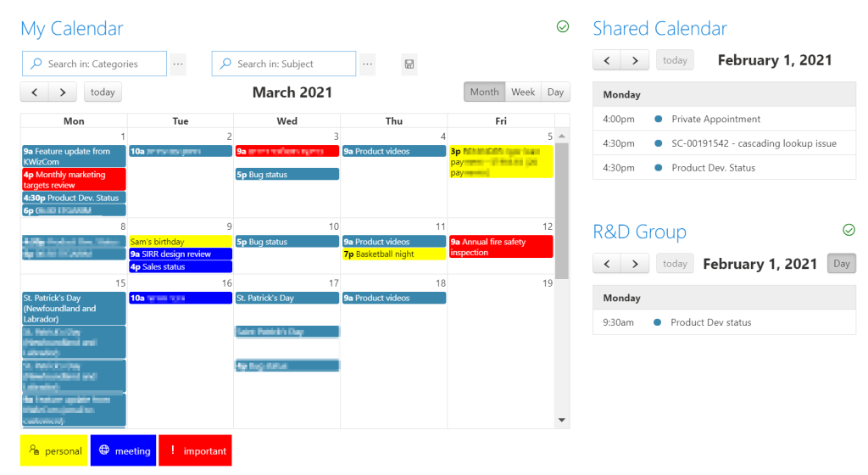The image size is (868, 475).
Task: Click the green checkmark next to My Calendar
Action: tap(563, 26)
